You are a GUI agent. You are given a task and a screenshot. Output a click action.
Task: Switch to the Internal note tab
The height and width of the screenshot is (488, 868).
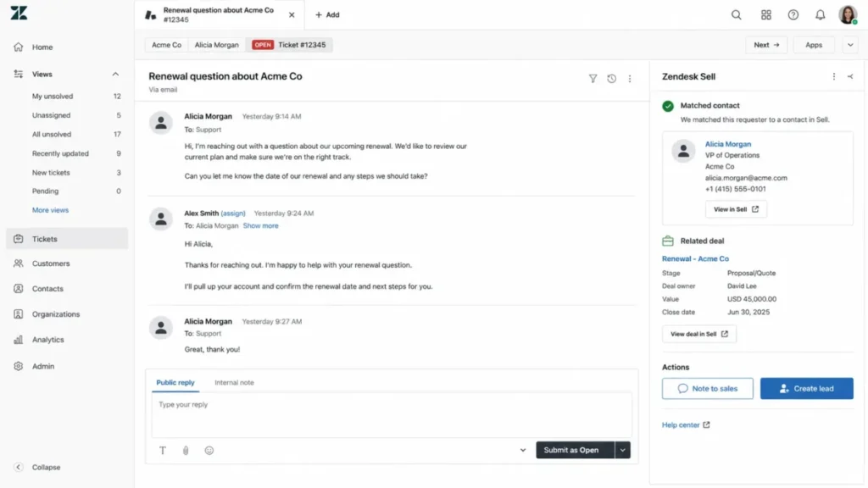(234, 383)
